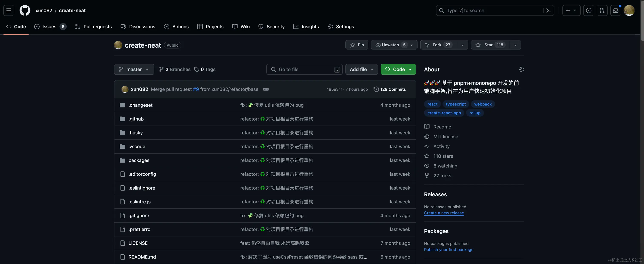Screen dimensions: 644x264
Task: Click the GitHub logo home icon
Action: coord(25,10)
